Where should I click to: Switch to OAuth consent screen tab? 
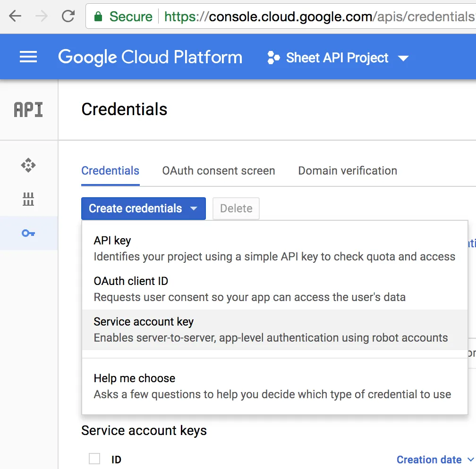pyautogui.click(x=219, y=171)
